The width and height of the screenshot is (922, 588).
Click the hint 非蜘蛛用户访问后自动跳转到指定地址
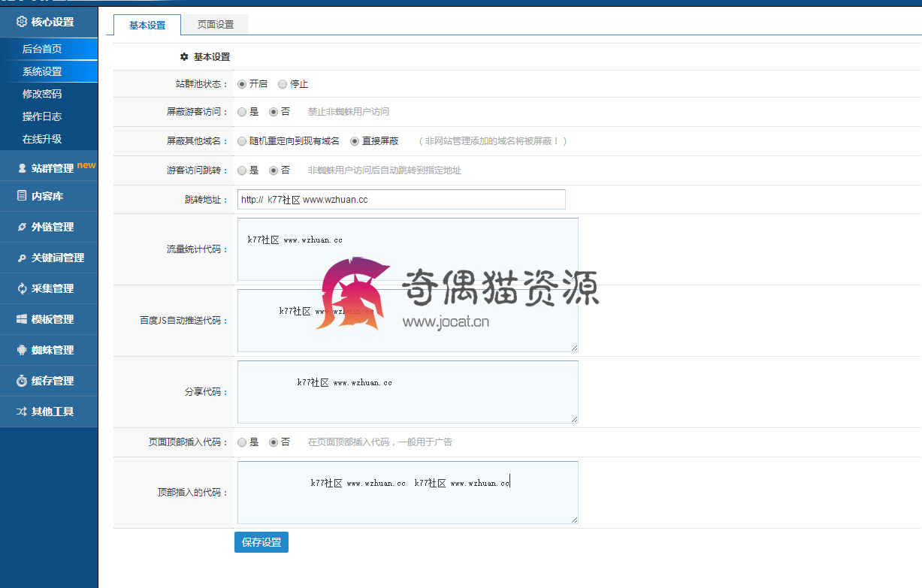coord(385,170)
